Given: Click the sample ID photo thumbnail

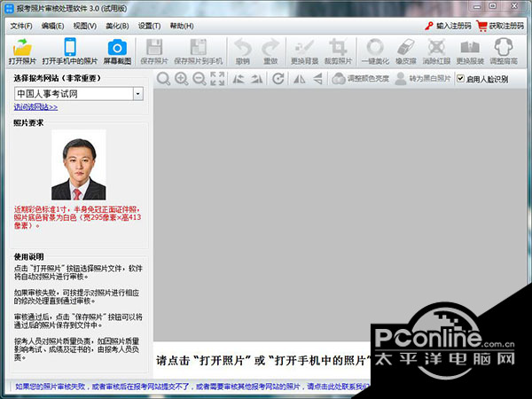Looking at the screenshot, I should point(79,165).
